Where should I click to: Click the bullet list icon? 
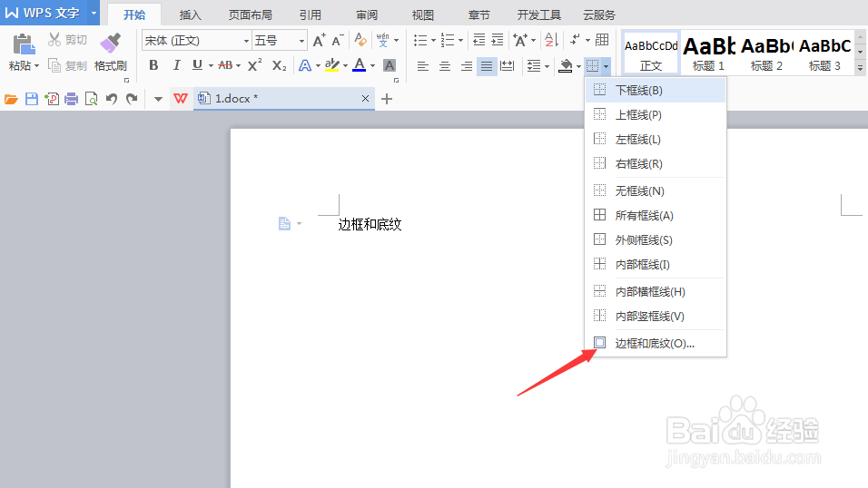420,40
